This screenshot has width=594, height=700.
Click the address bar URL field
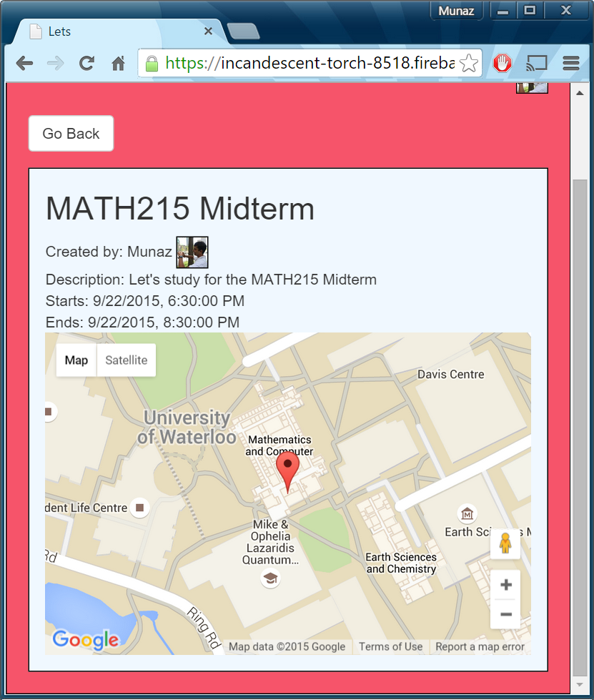tap(310, 64)
